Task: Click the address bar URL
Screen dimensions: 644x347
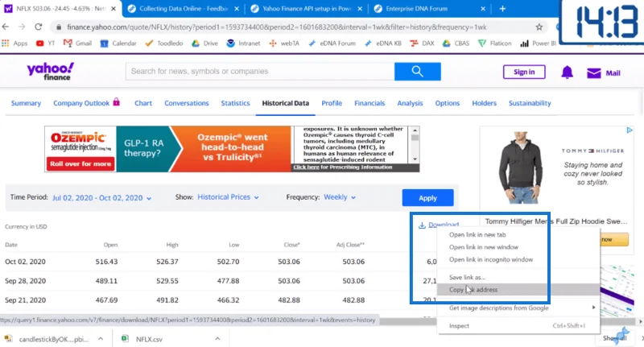Action: [276, 27]
